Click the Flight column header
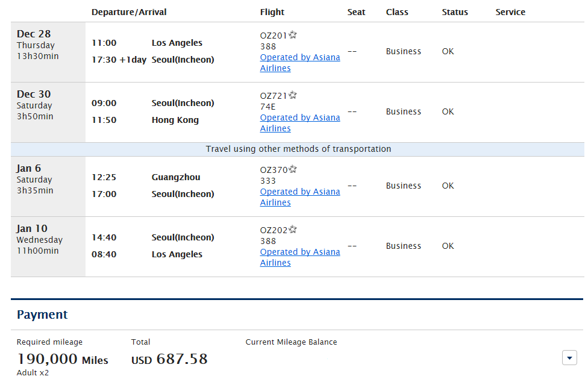Image resolution: width=588 pixels, height=385 pixels. point(272,12)
